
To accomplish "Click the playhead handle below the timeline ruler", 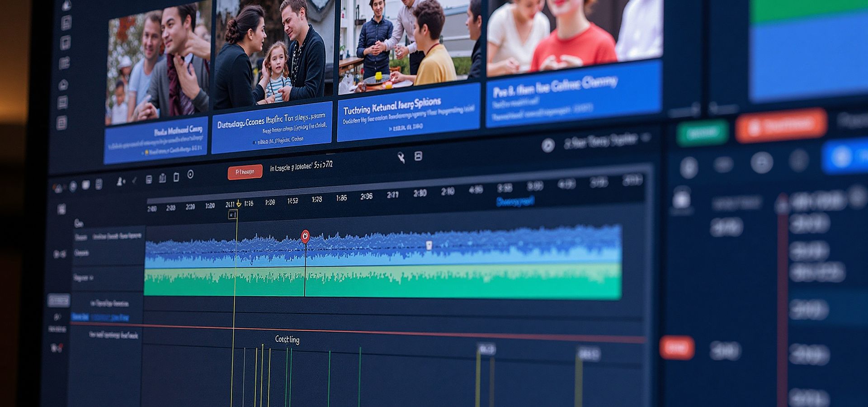I will [x=232, y=215].
